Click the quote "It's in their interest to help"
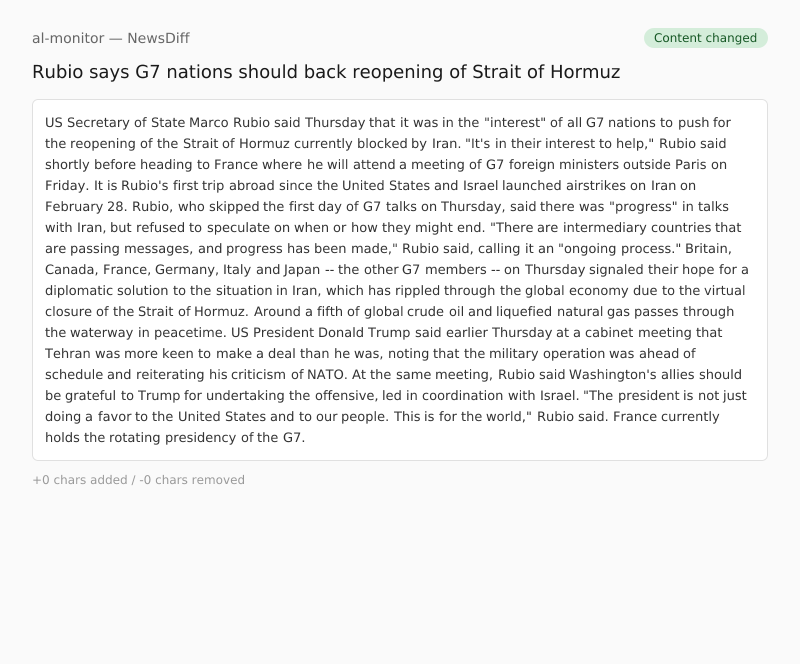 (x=558, y=144)
